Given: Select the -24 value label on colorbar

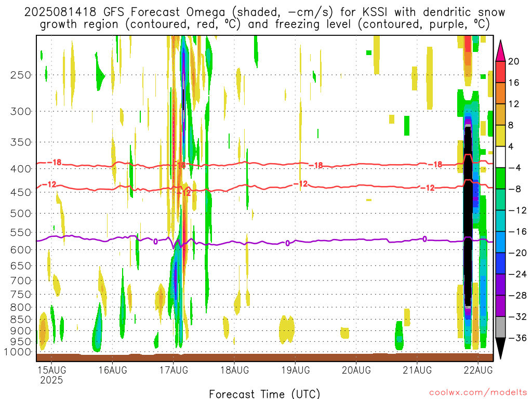Looking at the screenshot, I should pos(517,274).
